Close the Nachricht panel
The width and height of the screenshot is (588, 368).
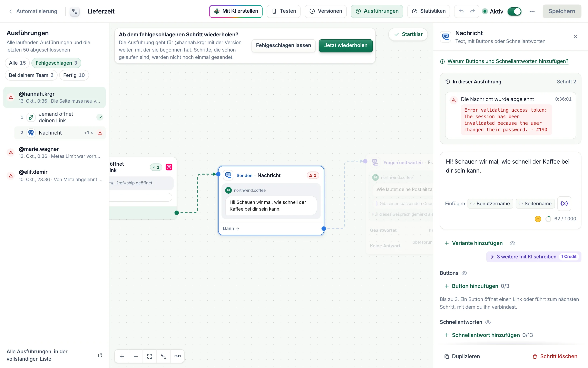[575, 37]
